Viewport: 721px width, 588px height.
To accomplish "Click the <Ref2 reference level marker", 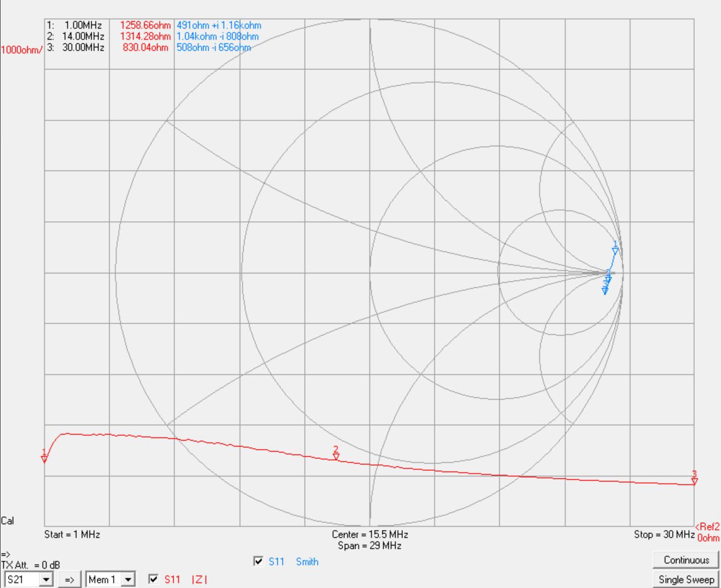I will (x=707, y=527).
